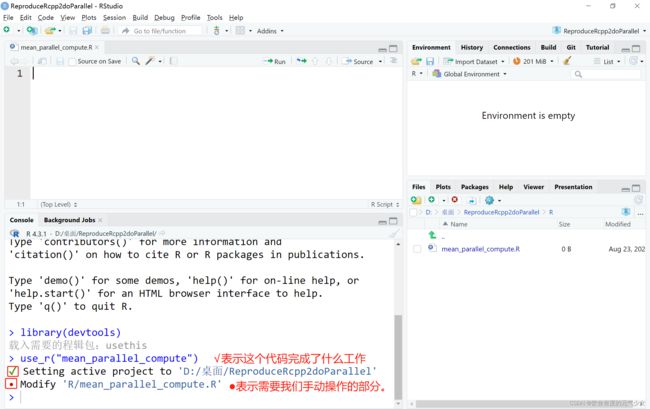Open mean_parallel_compute.R link in Files pane
The width and height of the screenshot is (650, 409).
tap(480, 249)
